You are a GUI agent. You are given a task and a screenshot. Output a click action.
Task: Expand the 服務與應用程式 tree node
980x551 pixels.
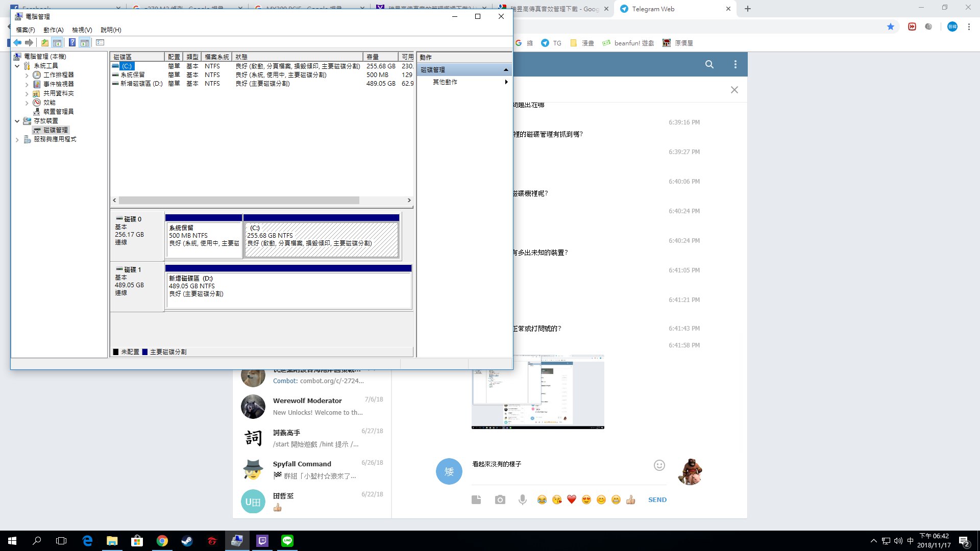point(17,139)
